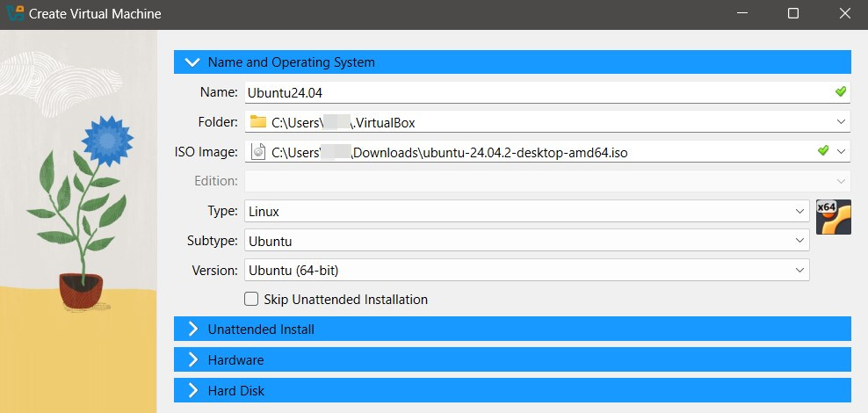
Task: Open the Type dropdown showing Linux
Action: click(799, 212)
